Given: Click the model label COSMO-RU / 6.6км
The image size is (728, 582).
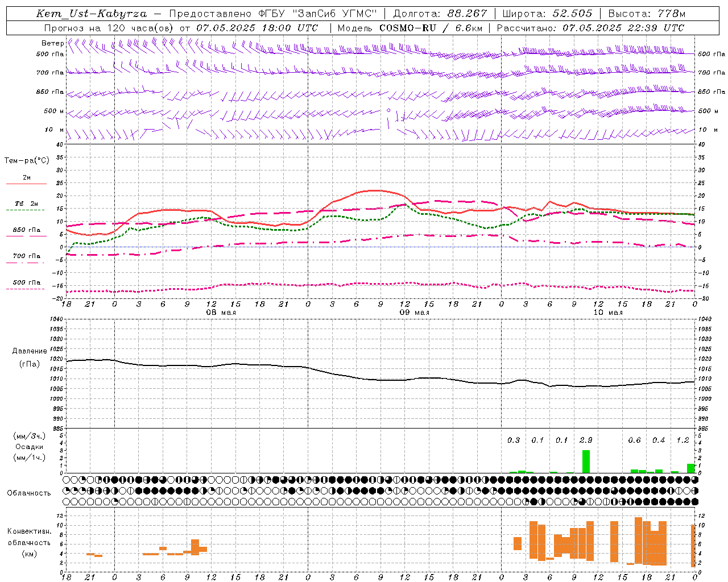Looking at the screenshot, I should point(431,28).
